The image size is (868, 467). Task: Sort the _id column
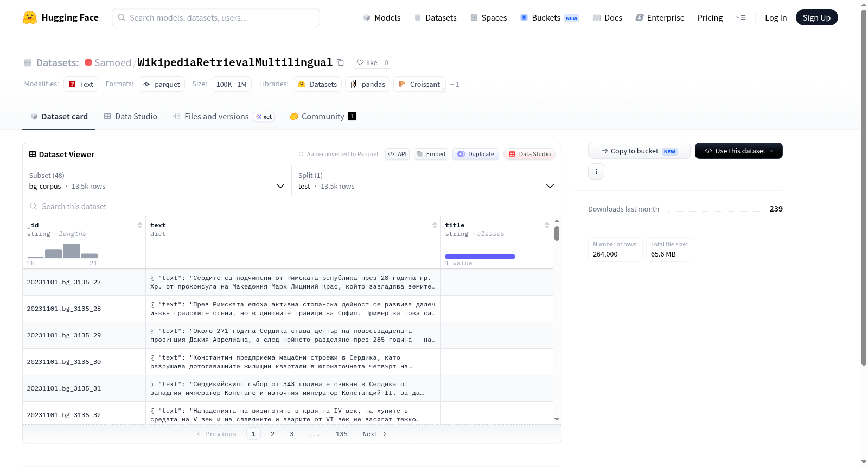tap(139, 225)
